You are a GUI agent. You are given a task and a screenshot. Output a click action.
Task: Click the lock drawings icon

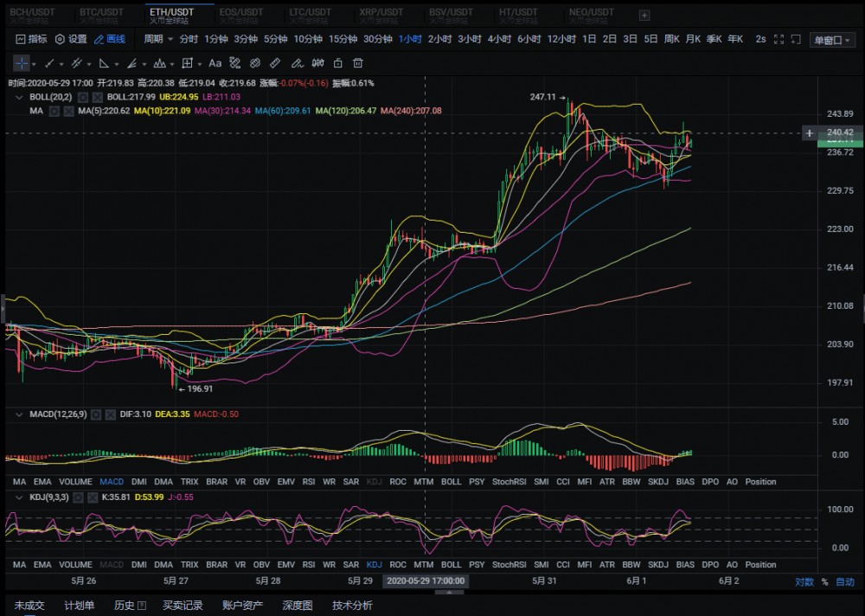pos(337,63)
